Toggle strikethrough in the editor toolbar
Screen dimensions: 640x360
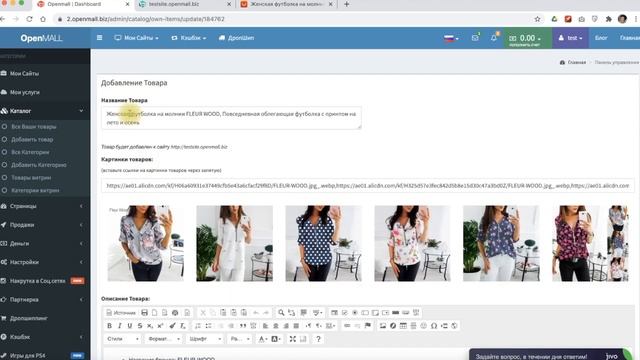click(x=140, y=326)
